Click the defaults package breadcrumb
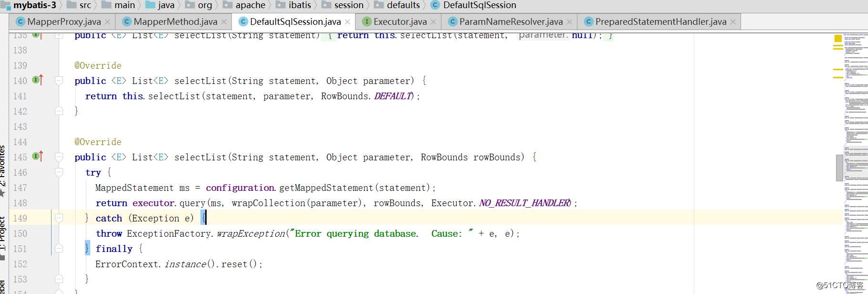868x294 pixels. point(397,5)
